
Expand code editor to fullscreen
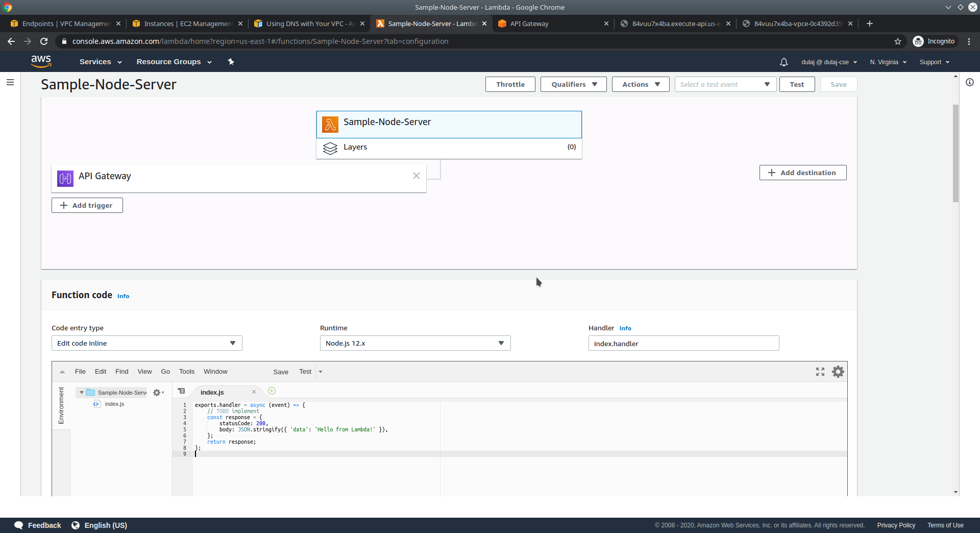point(820,371)
